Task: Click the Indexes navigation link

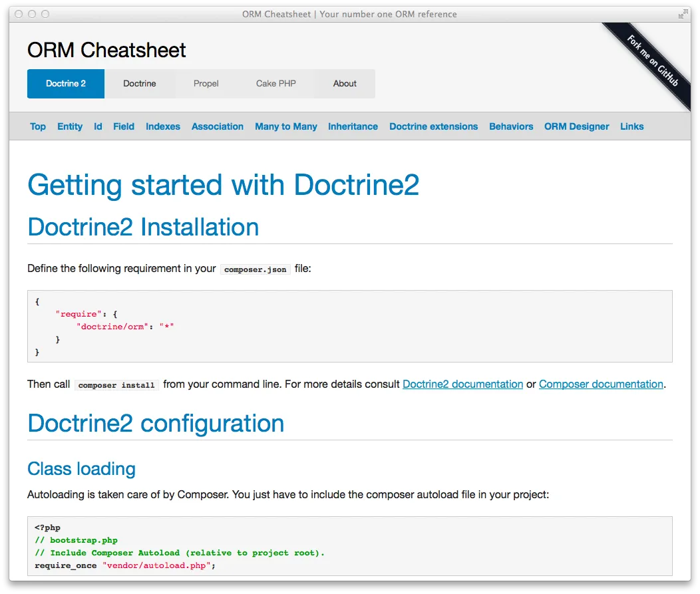Action: 162,126
